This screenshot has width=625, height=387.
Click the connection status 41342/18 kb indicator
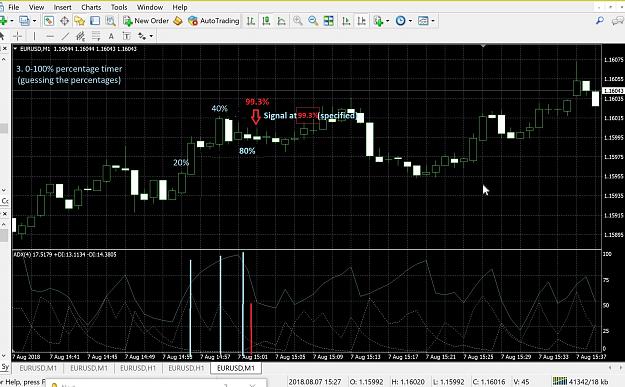580,382
